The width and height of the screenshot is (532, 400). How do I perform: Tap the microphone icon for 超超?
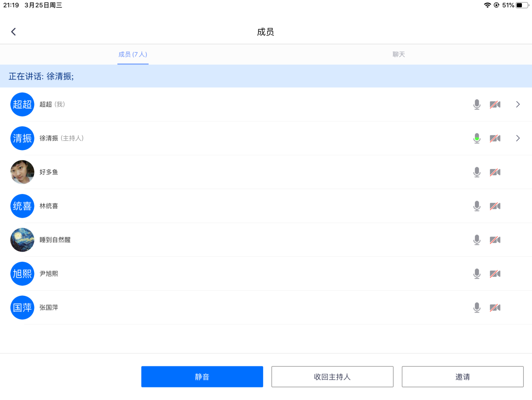point(477,104)
